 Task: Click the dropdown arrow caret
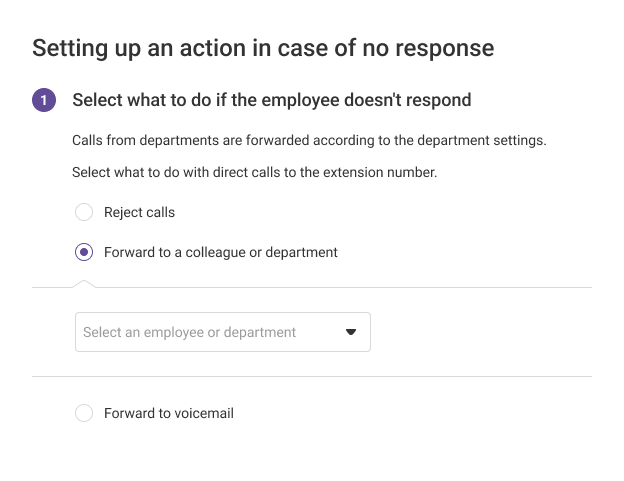[351, 332]
